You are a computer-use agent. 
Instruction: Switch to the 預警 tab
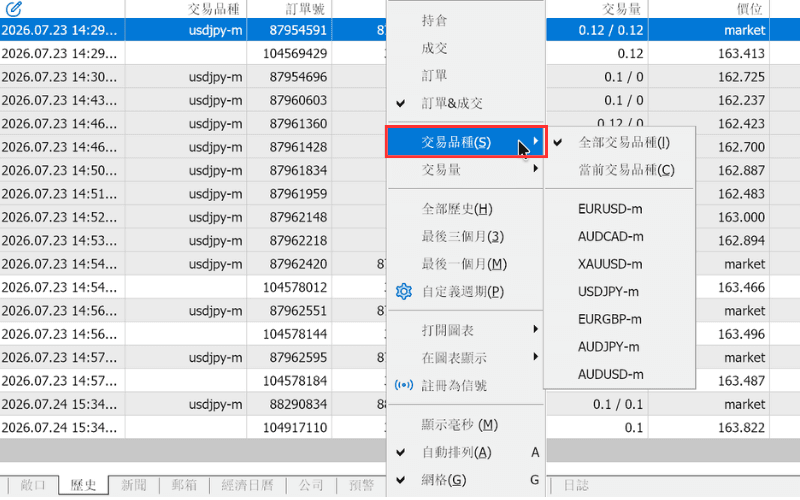[361, 485]
